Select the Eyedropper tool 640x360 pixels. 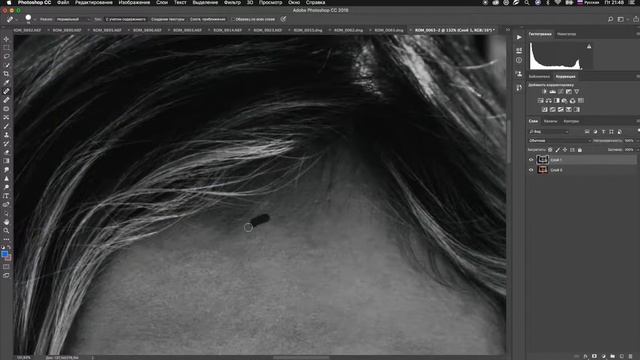tap(6, 82)
